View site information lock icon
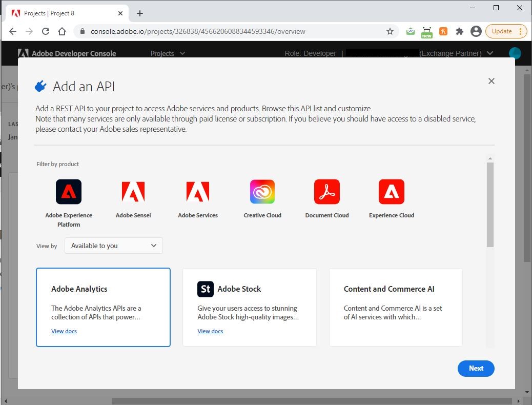The width and height of the screenshot is (532, 405). coord(82,31)
